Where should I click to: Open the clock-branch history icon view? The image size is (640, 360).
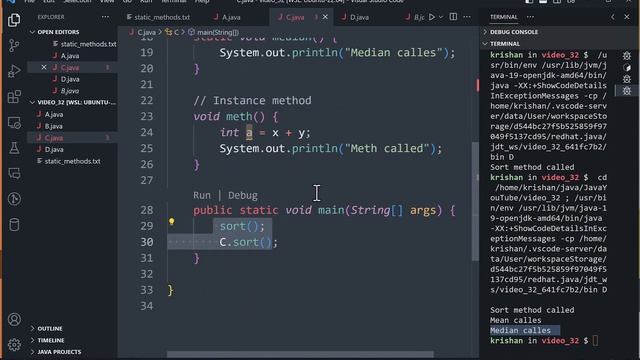pos(14,199)
